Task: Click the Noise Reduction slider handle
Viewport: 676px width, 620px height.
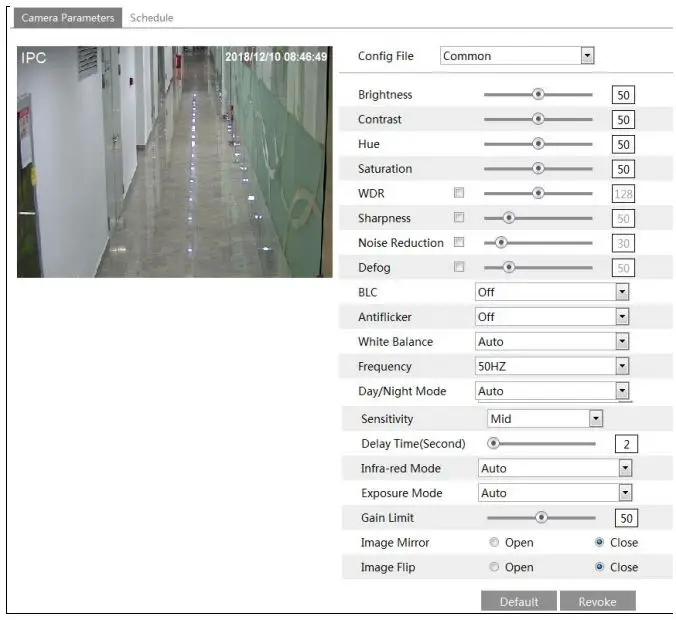Action: click(x=501, y=243)
